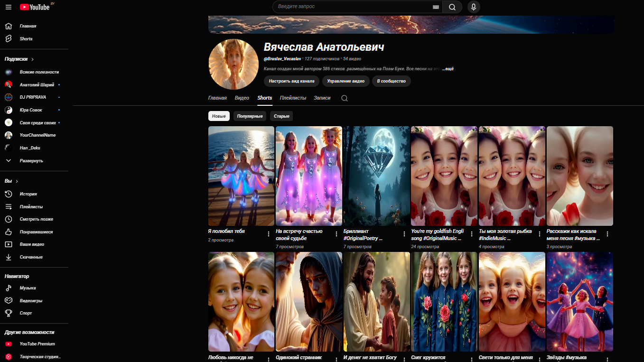Open the on-screen keyboard icon
644x362 pixels.
tap(436, 7)
